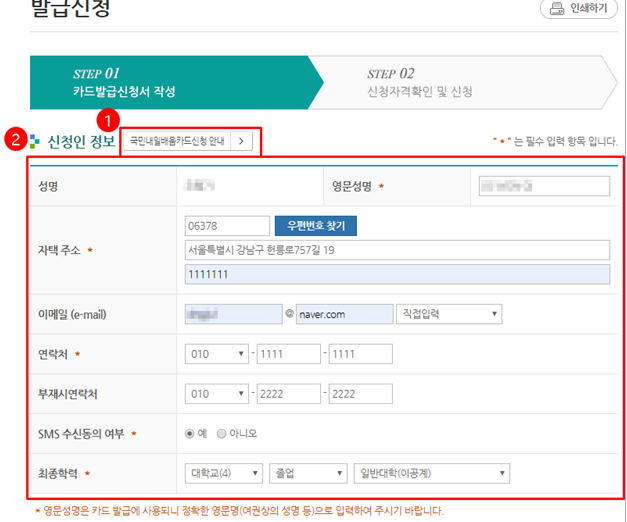The image size is (627, 522).
Task: Click the 성명 label
Action: (48, 186)
